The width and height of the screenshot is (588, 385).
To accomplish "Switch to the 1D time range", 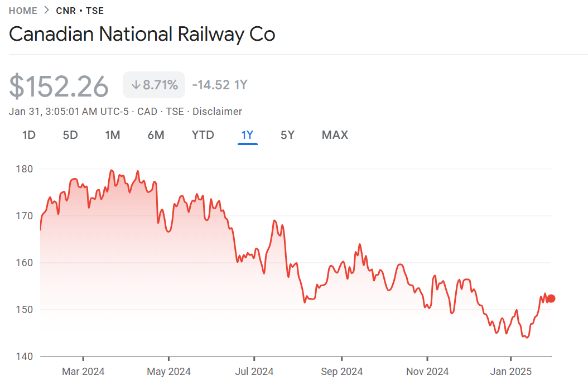I will point(29,135).
